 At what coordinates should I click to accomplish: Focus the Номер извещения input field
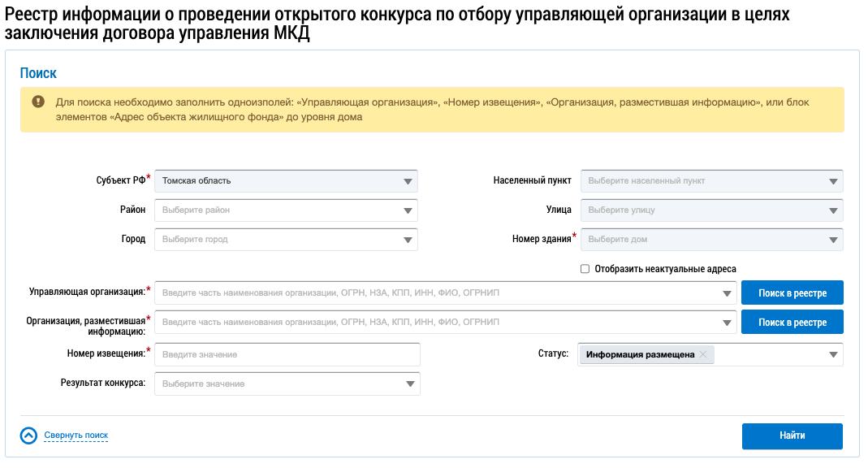click(287, 354)
